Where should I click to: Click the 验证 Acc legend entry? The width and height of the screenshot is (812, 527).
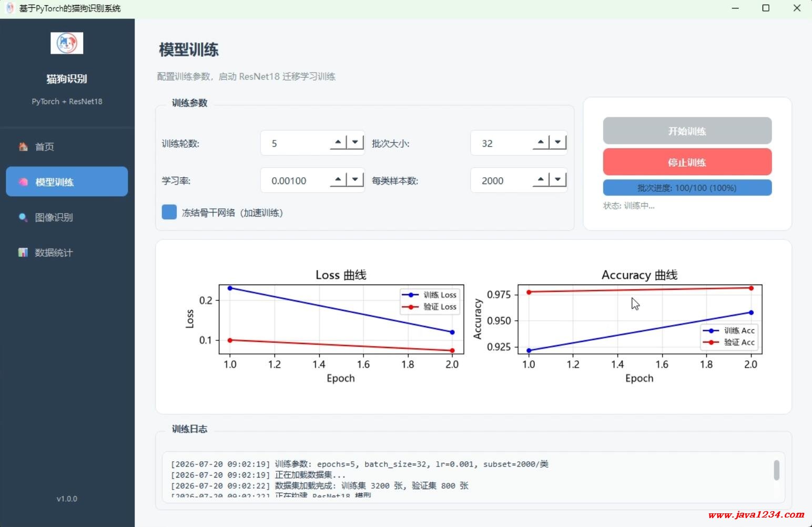729,342
